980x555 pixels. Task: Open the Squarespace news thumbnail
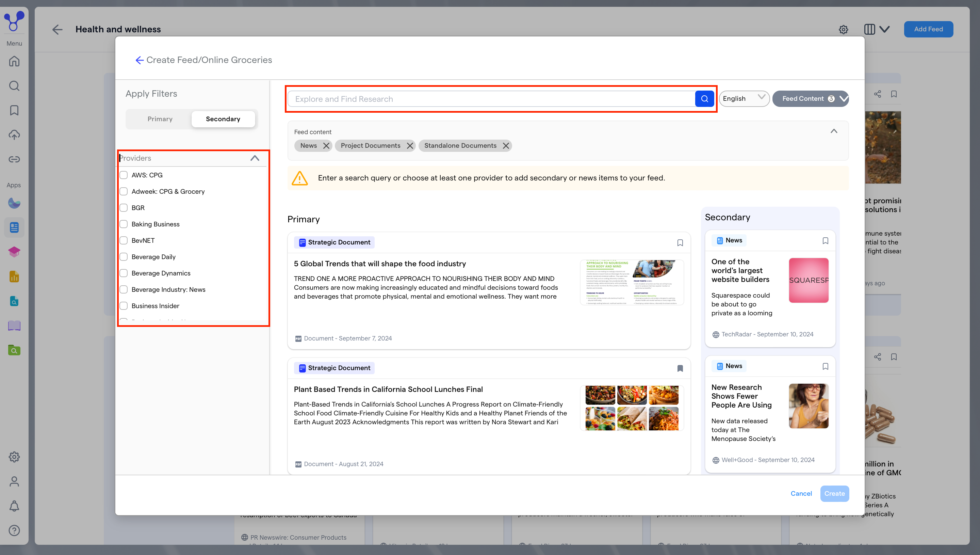pyautogui.click(x=808, y=280)
